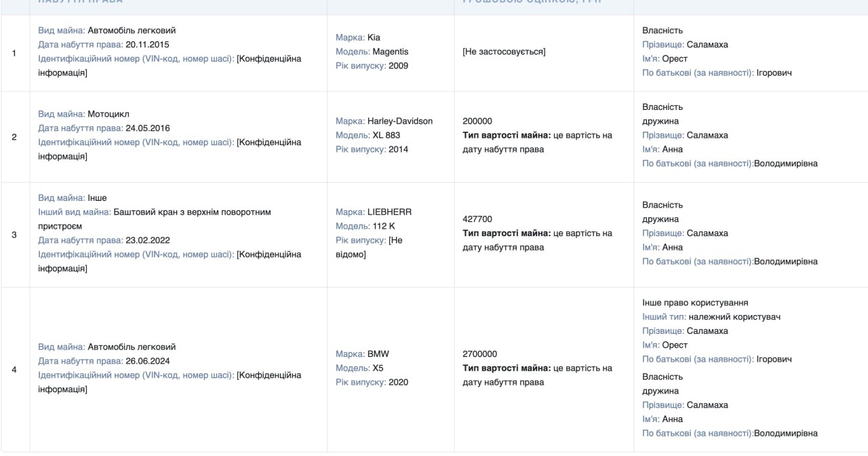Select the brand 'Harley-Davidson'
The height and width of the screenshot is (456, 868).
400,121
